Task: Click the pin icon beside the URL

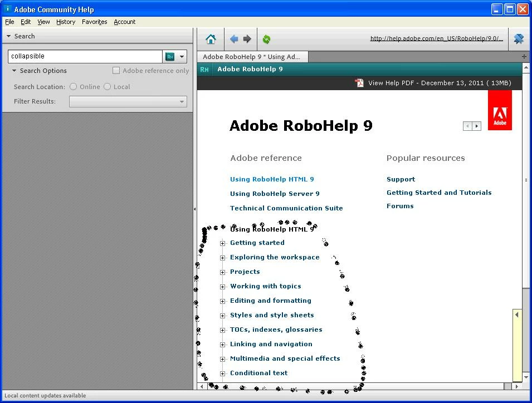Action: 519,39
